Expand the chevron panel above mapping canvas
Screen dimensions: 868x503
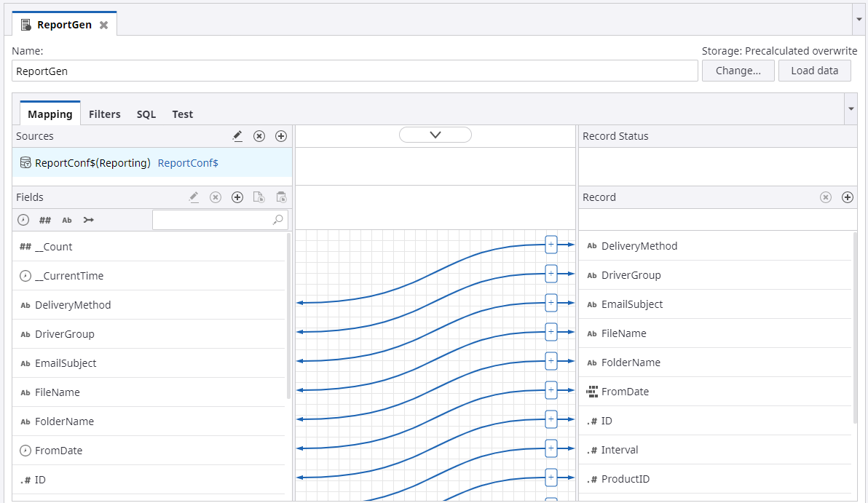[435, 135]
